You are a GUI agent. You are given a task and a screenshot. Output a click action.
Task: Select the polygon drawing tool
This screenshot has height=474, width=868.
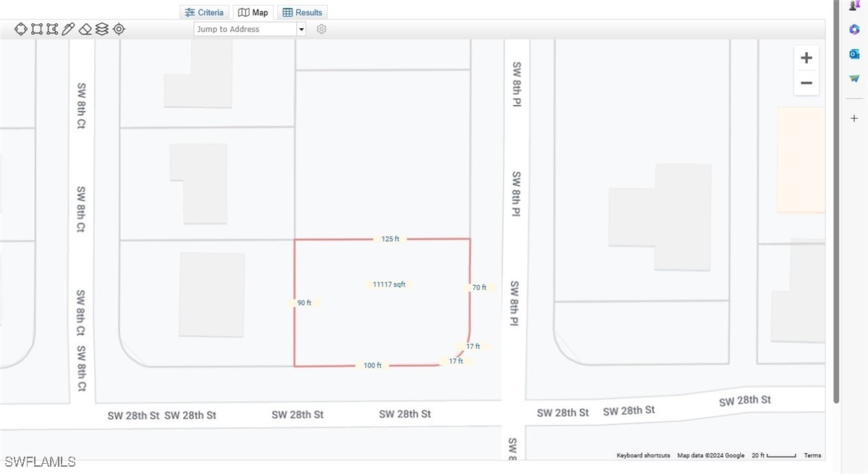click(53, 29)
